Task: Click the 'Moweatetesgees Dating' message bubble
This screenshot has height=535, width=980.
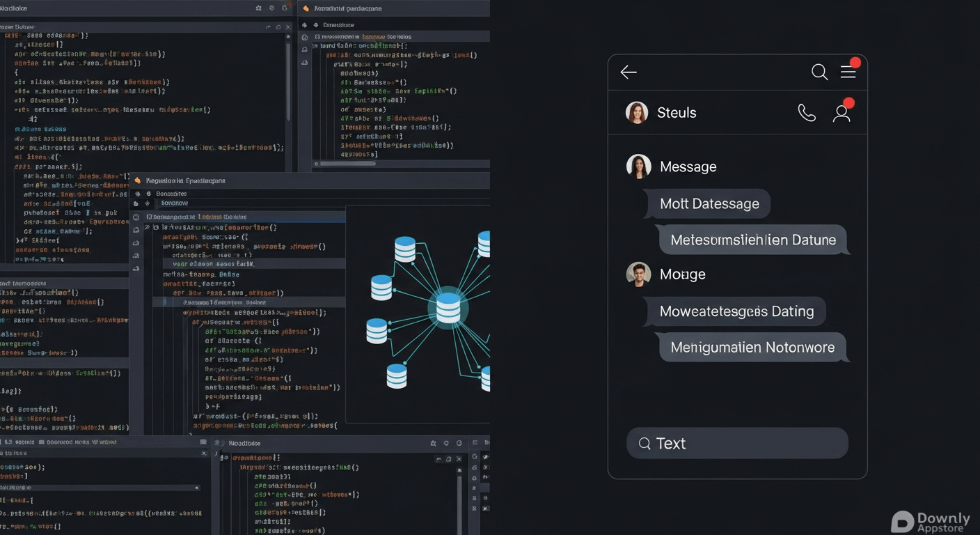Action: pos(736,311)
